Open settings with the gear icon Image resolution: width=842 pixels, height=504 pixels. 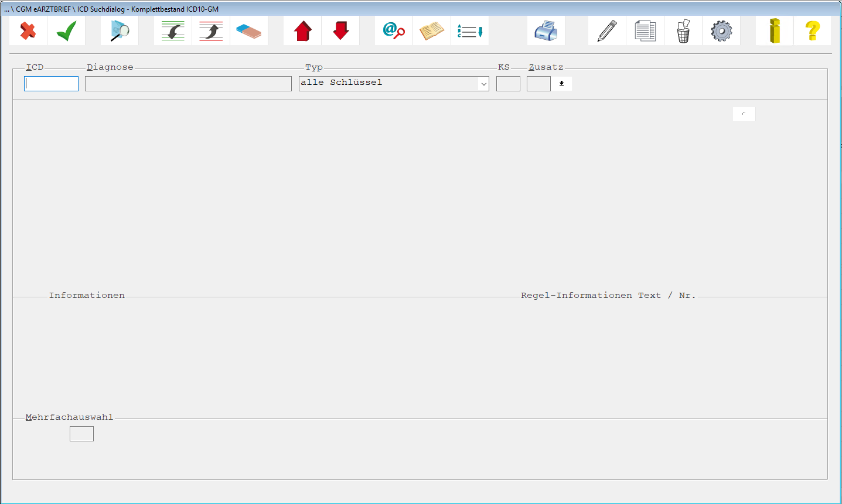[x=721, y=30]
